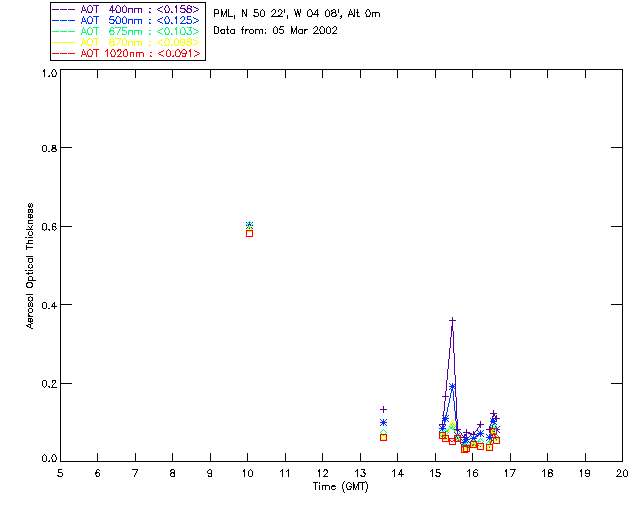Click the x-axis tick label 13

(x=360, y=473)
